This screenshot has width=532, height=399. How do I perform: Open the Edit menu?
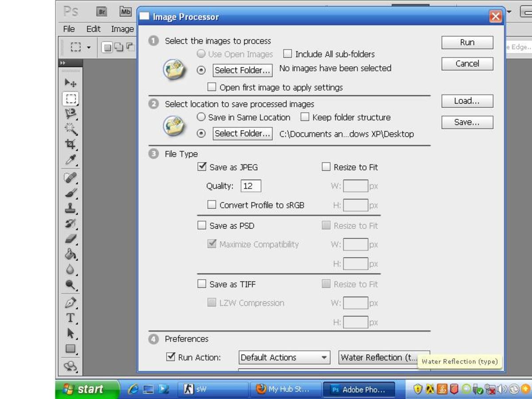(x=93, y=29)
